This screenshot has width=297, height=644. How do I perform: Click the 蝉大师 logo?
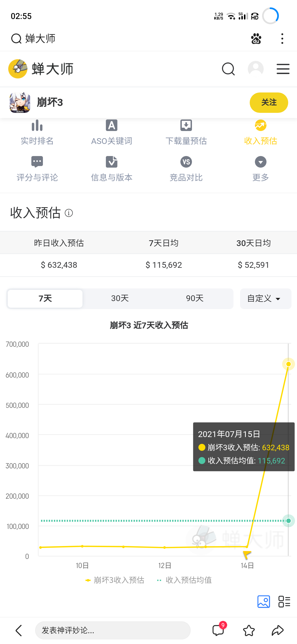click(x=41, y=69)
